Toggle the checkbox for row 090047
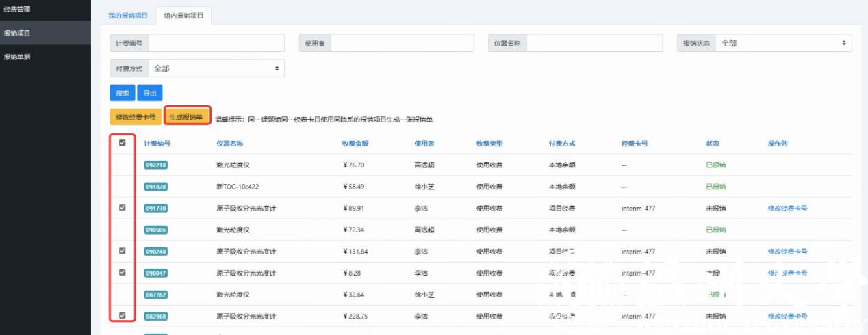The image size is (868, 335). pyautogui.click(x=123, y=272)
